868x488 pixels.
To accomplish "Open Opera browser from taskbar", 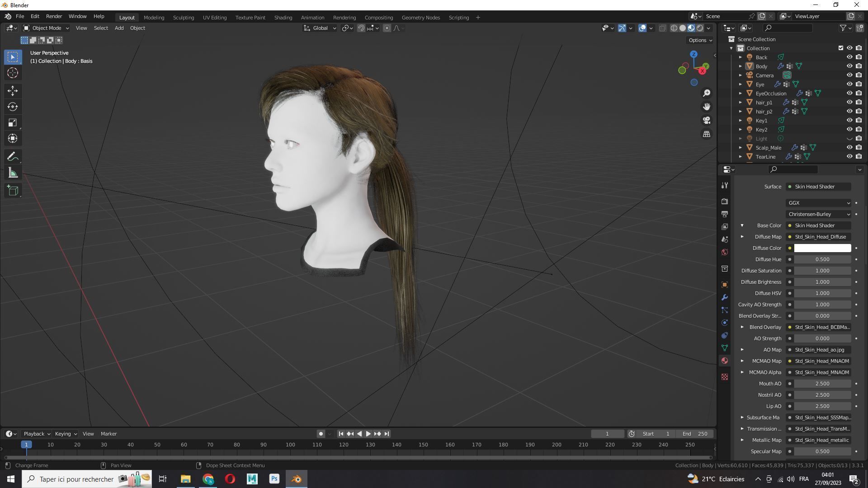I will [x=230, y=479].
